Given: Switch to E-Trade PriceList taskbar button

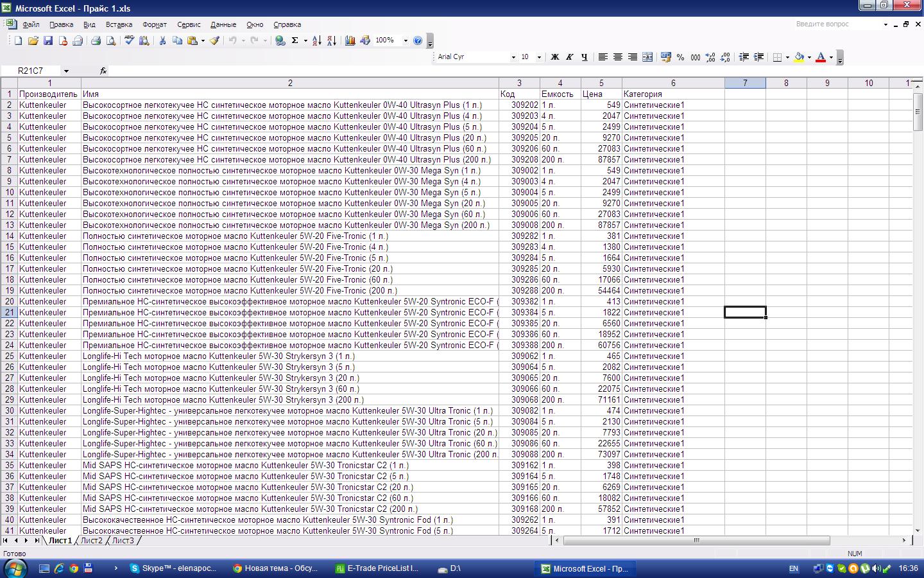Looking at the screenshot, I should [377, 568].
